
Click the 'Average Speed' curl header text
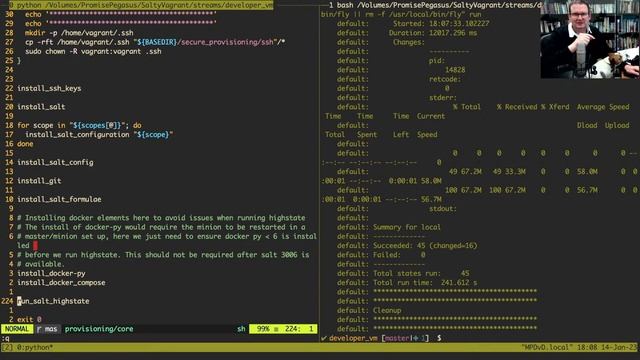point(603,107)
